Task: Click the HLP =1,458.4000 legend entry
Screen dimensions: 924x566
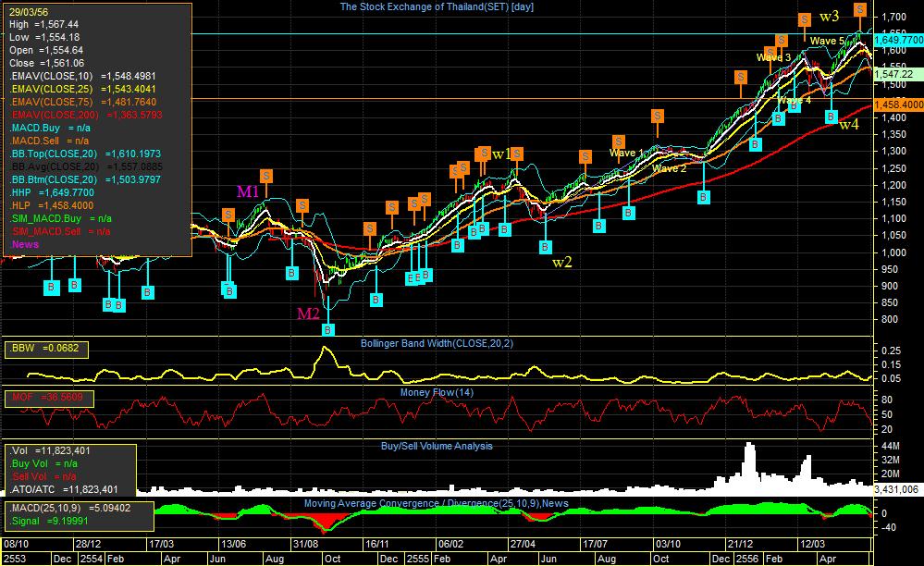Action: [51, 205]
